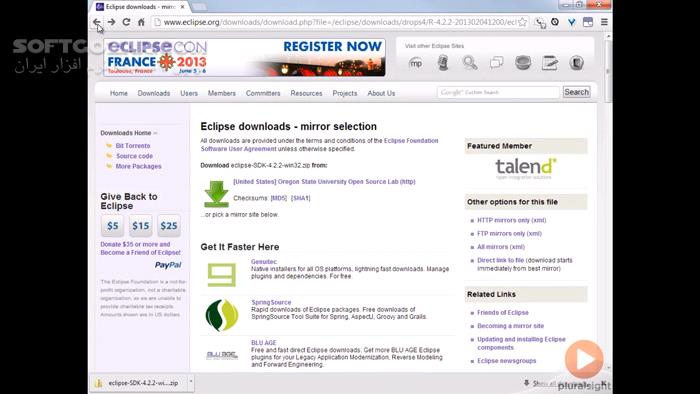Screen dimensions: 700x394
Task: Open the Chrome hamburger menu
Action: [604, 22]
